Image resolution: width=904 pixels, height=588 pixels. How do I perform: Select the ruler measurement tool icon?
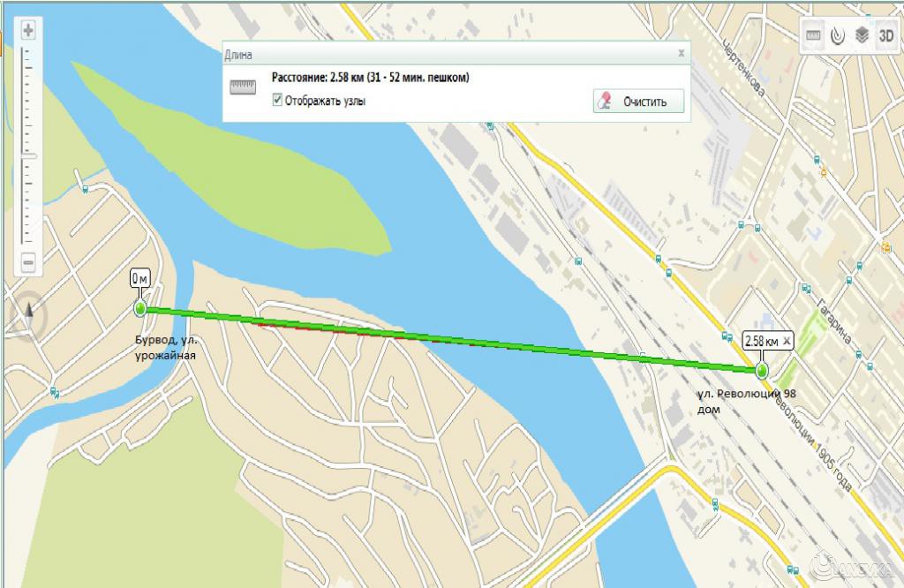point(813,35)
